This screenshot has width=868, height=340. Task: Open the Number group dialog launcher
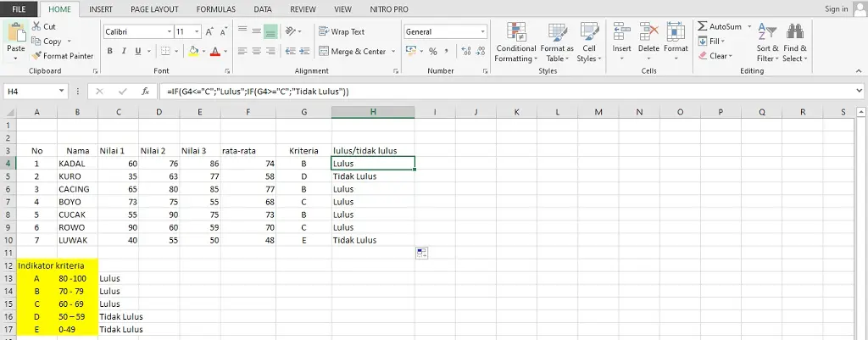click(484, 71)
